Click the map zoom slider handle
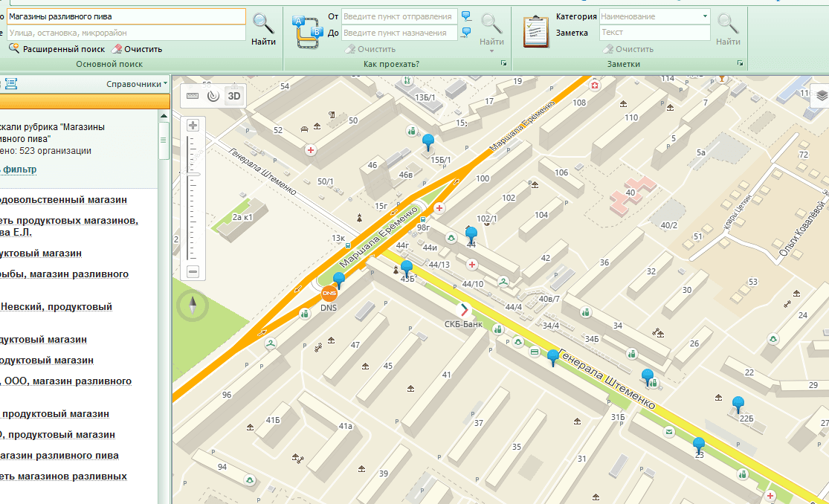The image size is (829, 504). pyautogui.click(x=193, y=173)
